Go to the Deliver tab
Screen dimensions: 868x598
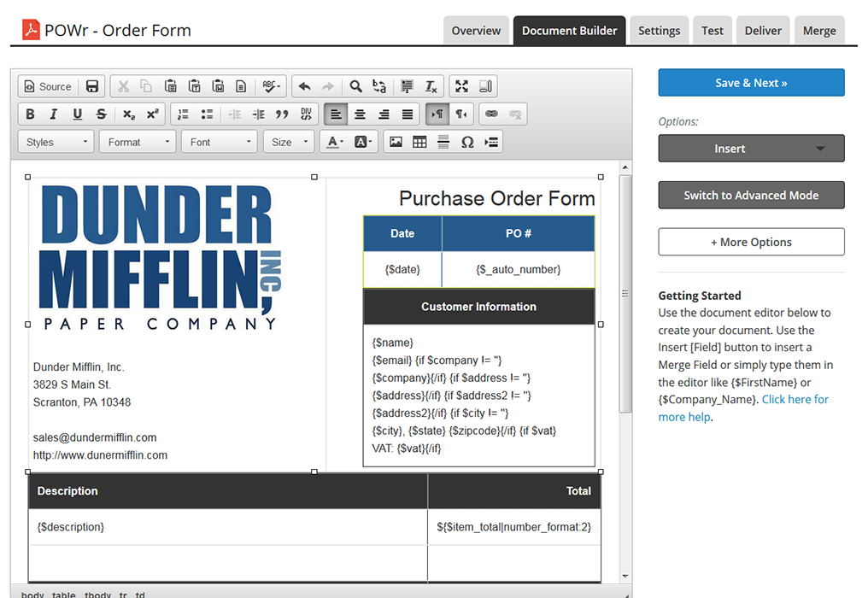(x=762, y=31)
